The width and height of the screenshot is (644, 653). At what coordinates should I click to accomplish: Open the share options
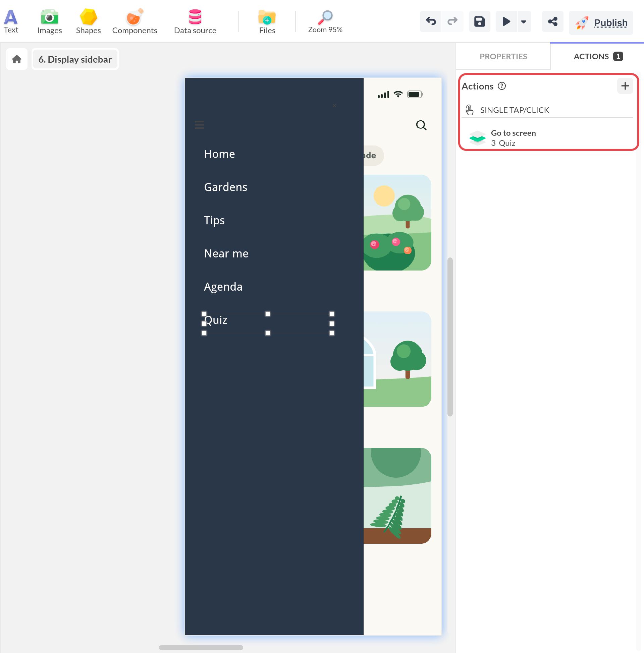[x=553, y=22]
